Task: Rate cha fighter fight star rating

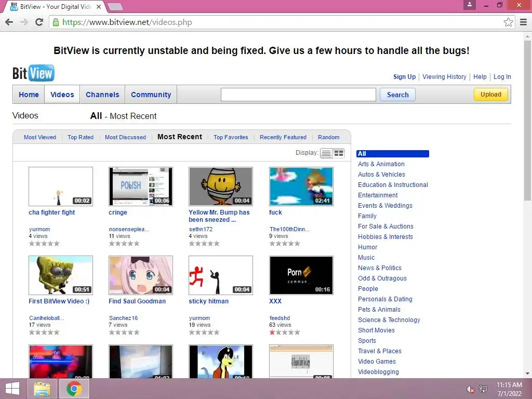Action: [x=44, y=243]
